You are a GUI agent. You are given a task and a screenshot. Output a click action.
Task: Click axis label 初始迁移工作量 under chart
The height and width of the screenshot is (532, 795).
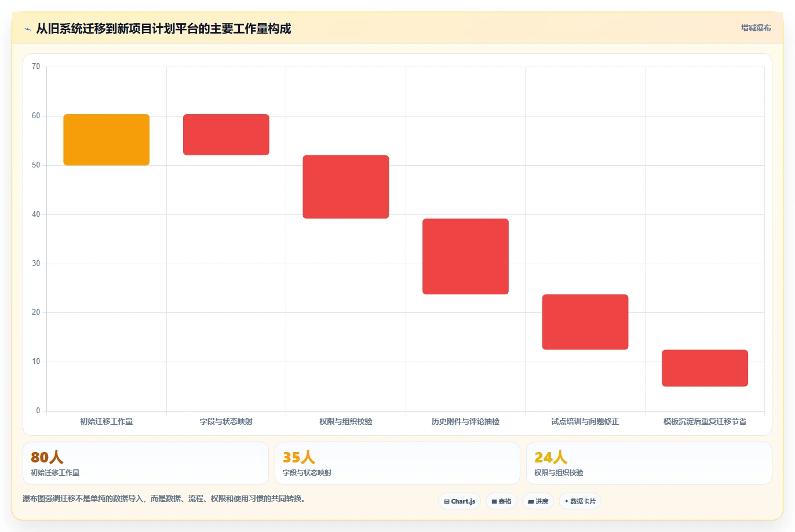tap(107, 421)
